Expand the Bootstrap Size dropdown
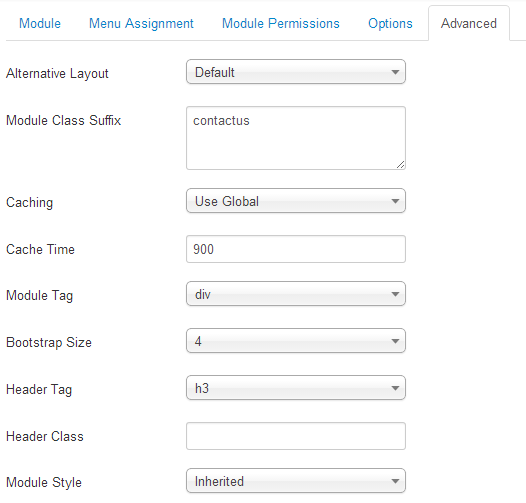 tap(296, 341)
